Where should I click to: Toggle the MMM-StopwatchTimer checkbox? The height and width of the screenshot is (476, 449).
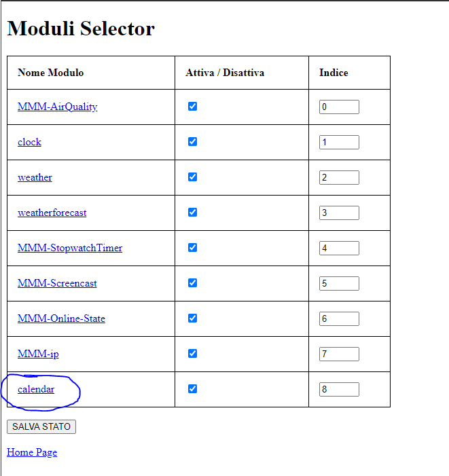pyautogui.click(x=192, y=247)
